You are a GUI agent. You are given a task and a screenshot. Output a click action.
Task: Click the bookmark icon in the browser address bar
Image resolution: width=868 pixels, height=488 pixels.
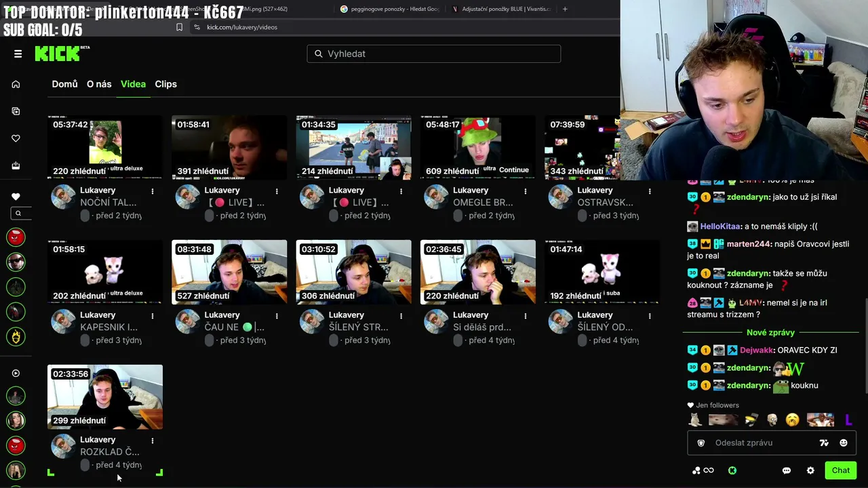coord(179,27)
